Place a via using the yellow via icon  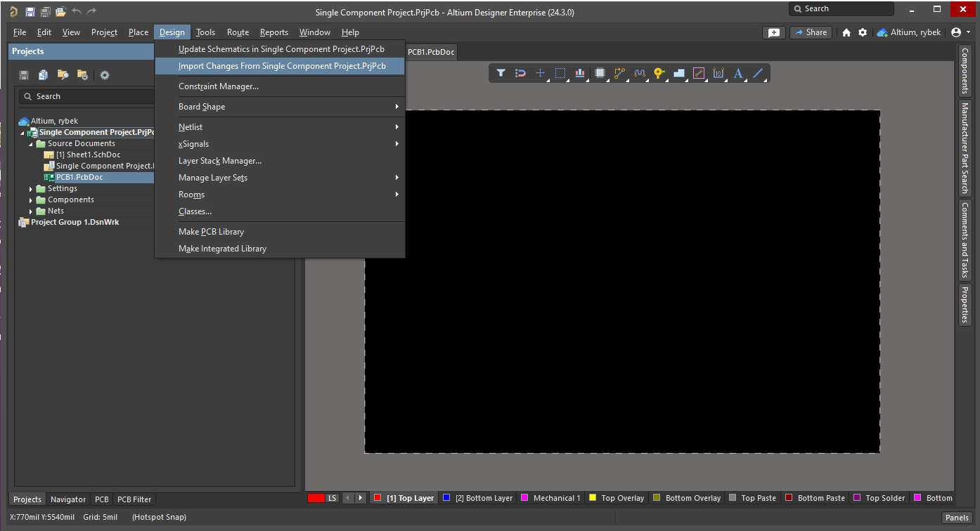[x=659, y=73]
